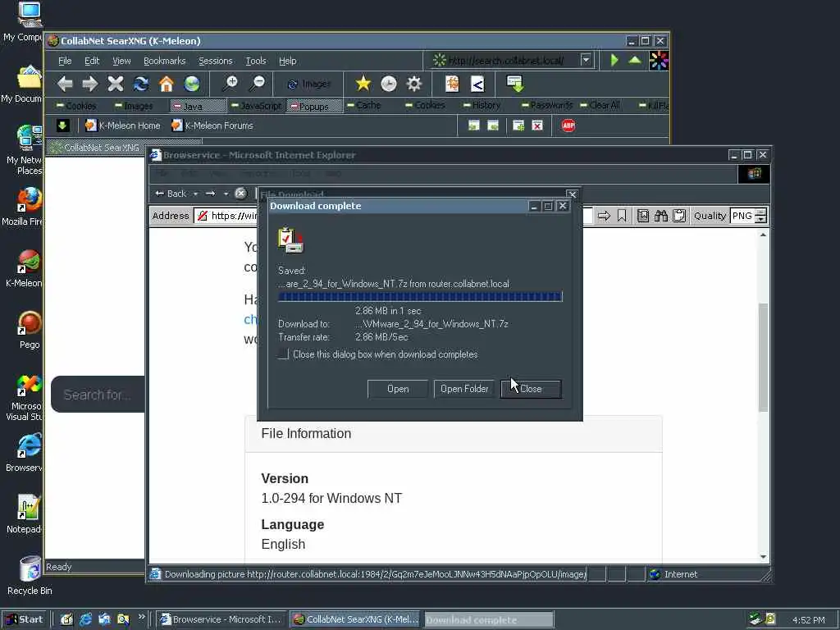Switch to CollabNet SearXNG taskbar button
840x630 pixels.
coord(355,619)
